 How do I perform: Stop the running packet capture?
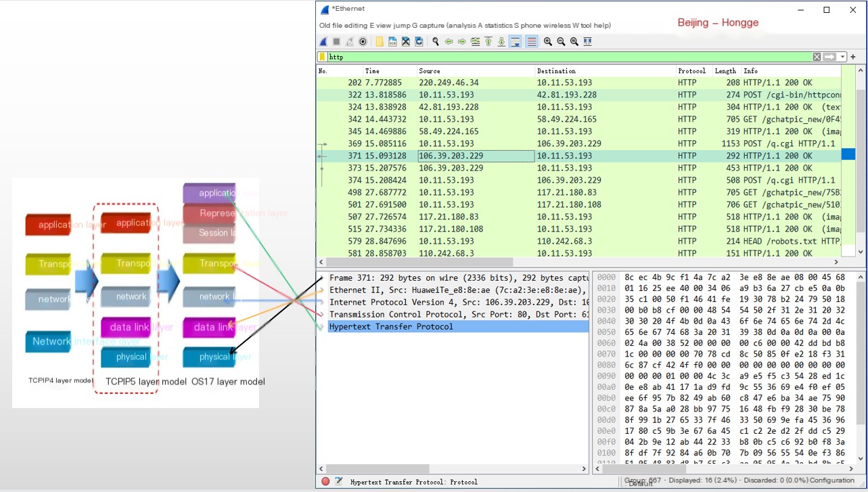click(x=336, y=42)
